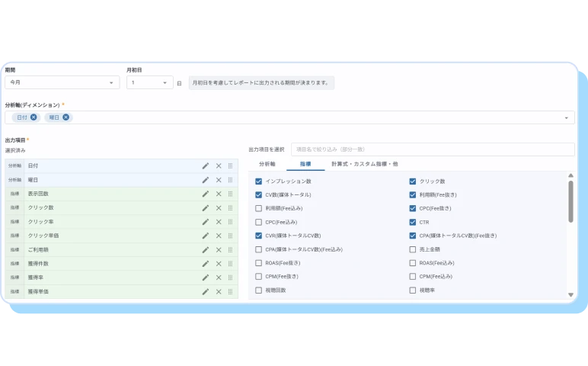The height and width of the screenshot is (366, 588).
Task: Expand the 分析軸(ディメンション) dropdown arrow
Action: [x=566, y=118]
